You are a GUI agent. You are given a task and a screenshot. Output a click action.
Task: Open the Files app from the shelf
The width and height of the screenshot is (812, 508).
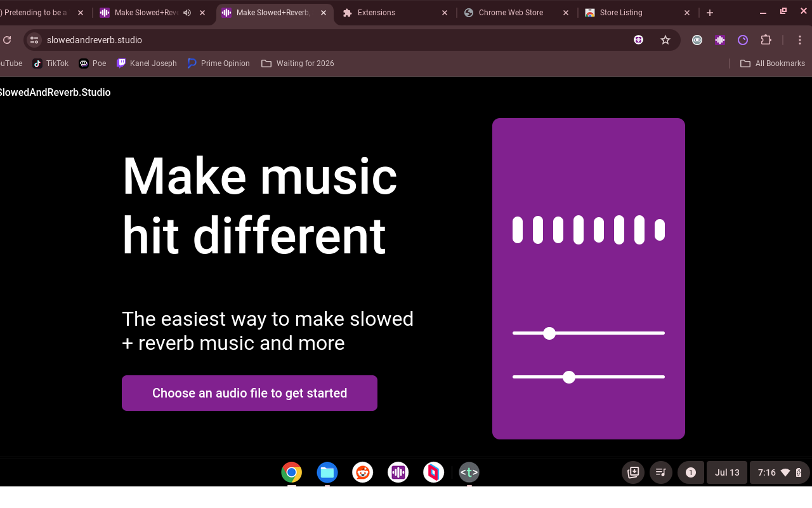(327, 472)
